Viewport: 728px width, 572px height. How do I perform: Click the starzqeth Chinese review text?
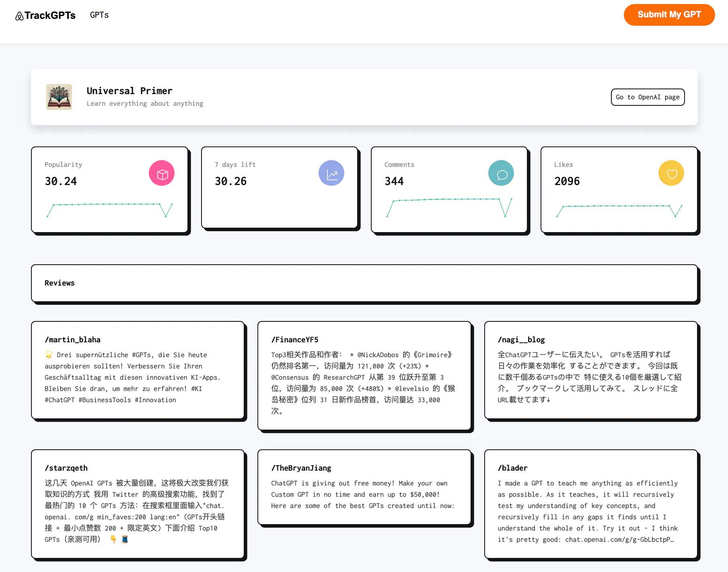[137, 511]
